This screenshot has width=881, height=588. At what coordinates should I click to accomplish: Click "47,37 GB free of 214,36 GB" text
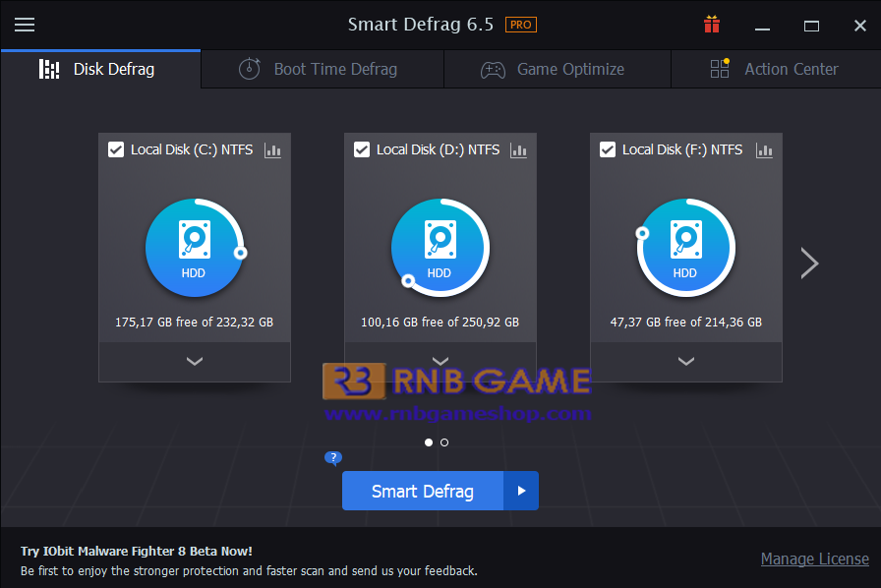click(686, 323)
